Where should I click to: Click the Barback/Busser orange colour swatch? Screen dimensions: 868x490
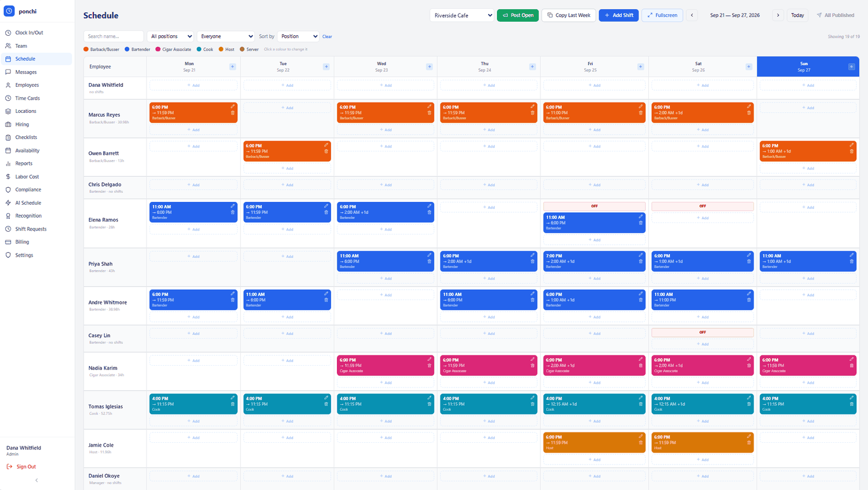click(86, 49)
